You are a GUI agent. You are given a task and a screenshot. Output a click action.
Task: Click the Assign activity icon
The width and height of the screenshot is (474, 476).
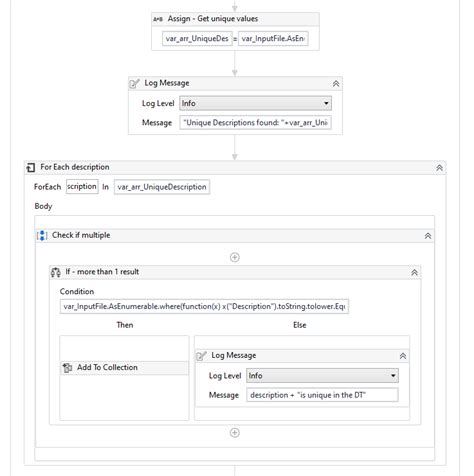coord(158,19)
